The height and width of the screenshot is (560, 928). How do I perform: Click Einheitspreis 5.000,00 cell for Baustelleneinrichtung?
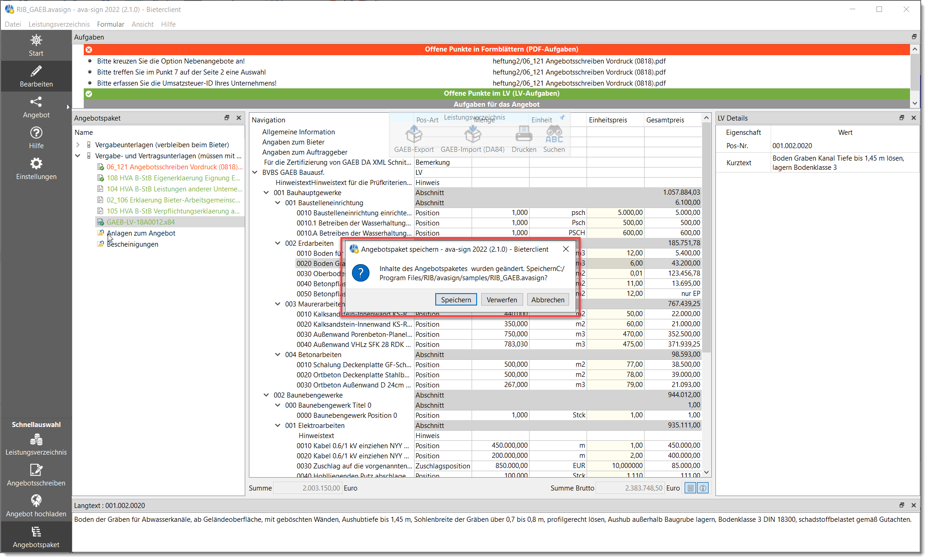pyautogui.click(x=616, y=213)
